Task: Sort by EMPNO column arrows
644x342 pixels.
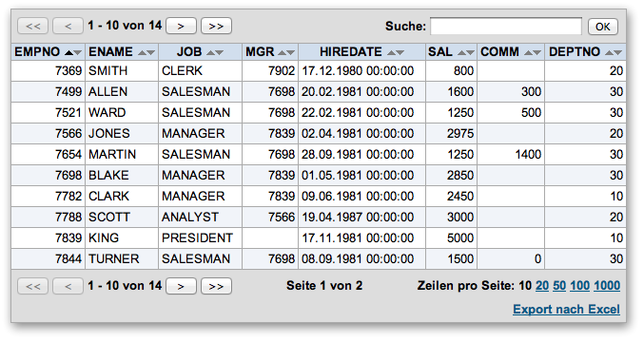Action: point(73,52)
